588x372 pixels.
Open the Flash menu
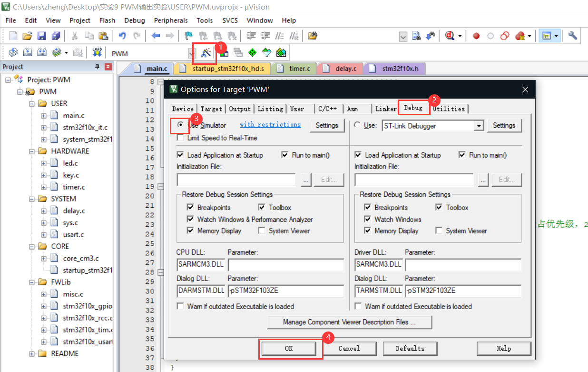click(107, 20)
